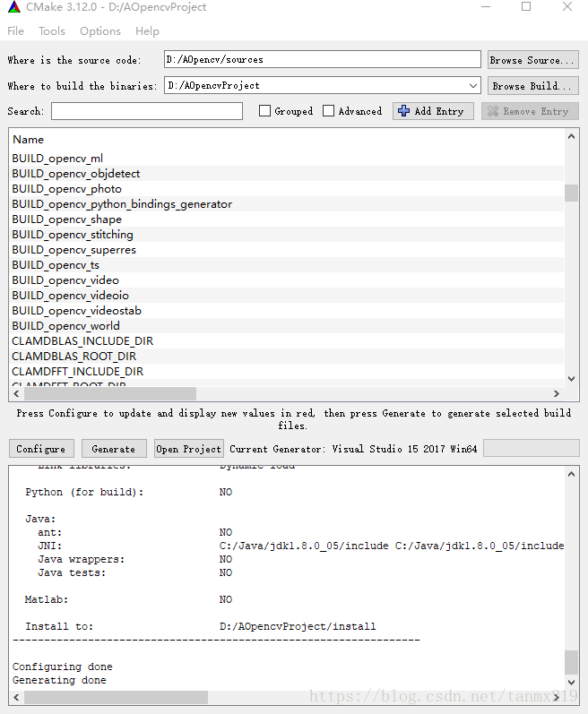Image resolution: width=588 pixels, height=714 pixels.
Task: Minimize the CMake window
Action: [486, 7]
